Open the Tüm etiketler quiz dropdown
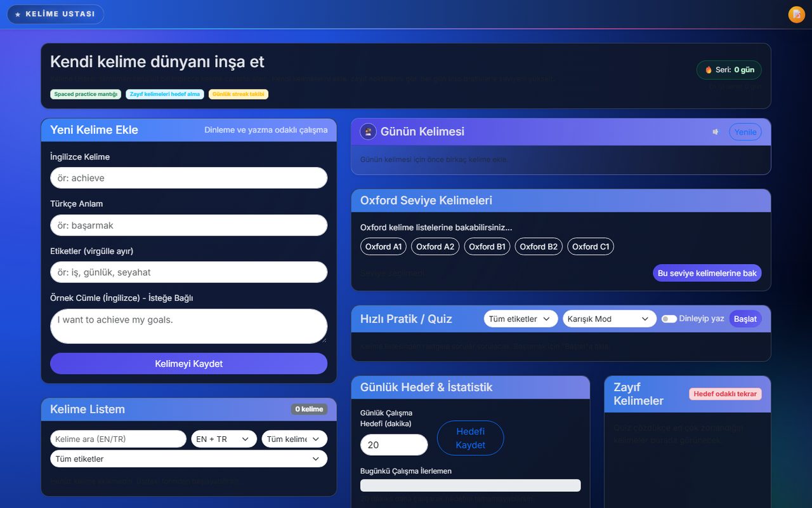 click(x=521, y=319)
